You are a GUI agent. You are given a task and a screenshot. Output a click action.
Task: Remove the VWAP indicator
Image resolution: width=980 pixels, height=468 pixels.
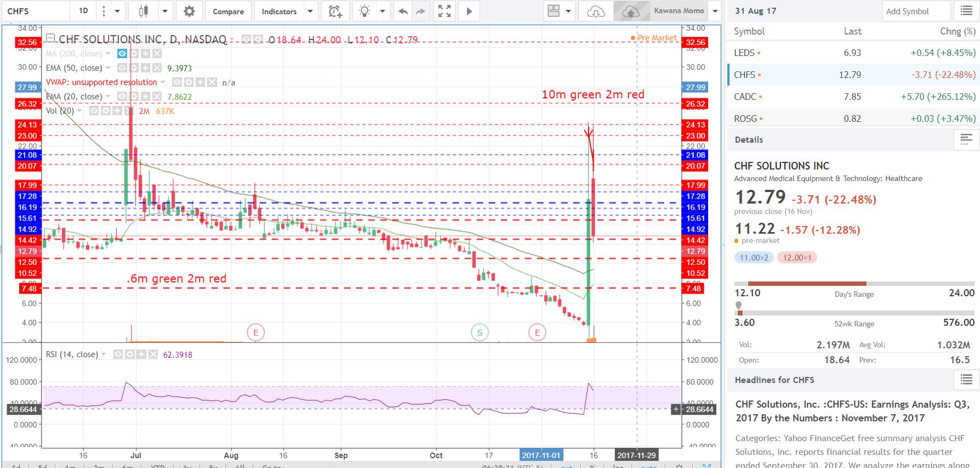[212, 82]
